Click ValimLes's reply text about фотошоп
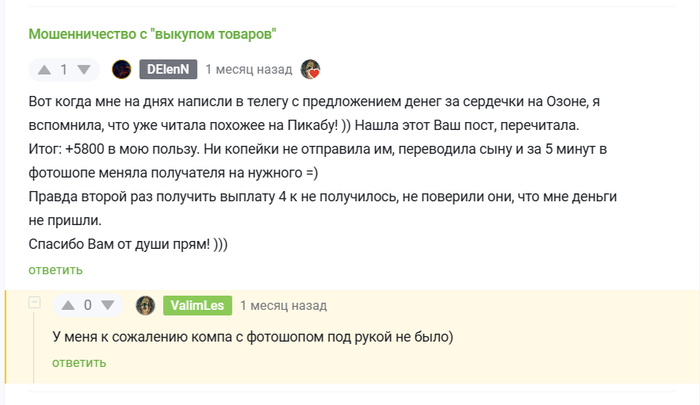 253,337
